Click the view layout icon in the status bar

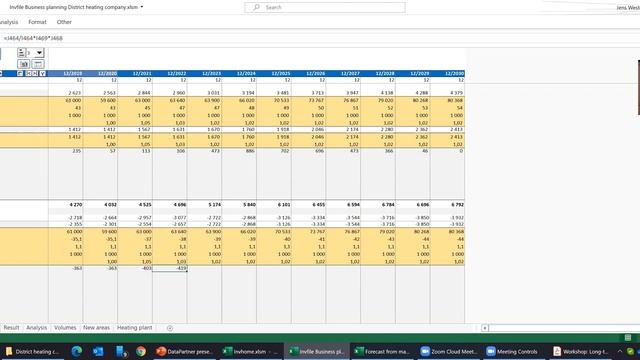click(x=628, y=338)
